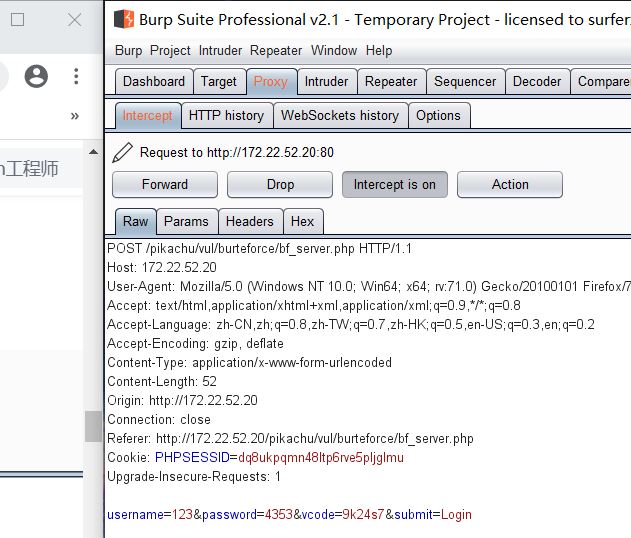Switch to the Dashboard tab
The width and height of the screenshot is (631, 538).
tap(154, 82)
